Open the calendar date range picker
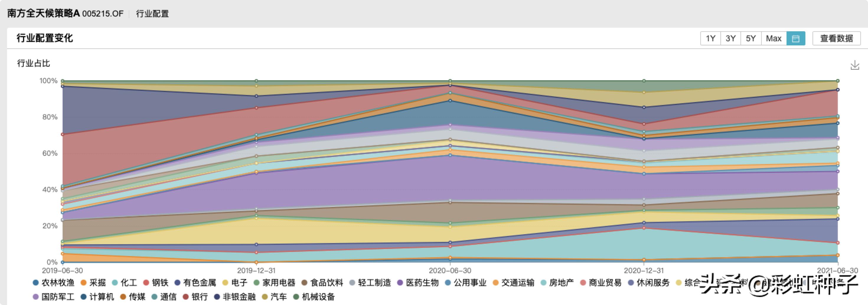The height and width of the screenshot is (305, 868). 796,38
